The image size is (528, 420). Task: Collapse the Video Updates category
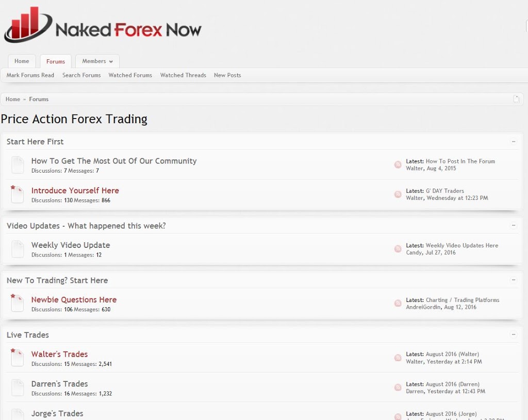pos(514,226)
